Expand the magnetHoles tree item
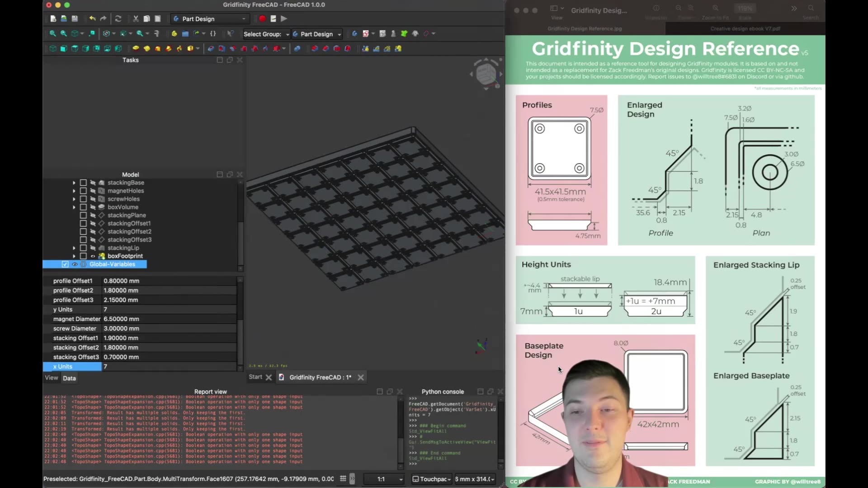Image resolution: width=868 pixels, height=488 pixels. click(73, 191)
